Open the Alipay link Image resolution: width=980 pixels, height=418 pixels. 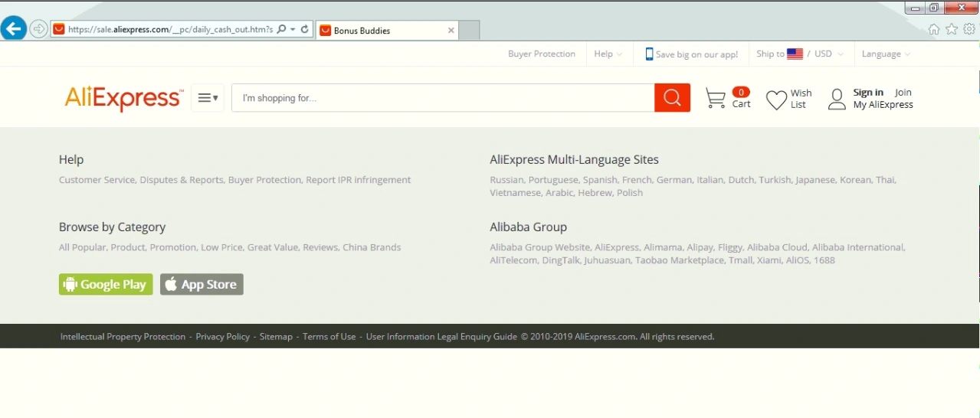700,247
